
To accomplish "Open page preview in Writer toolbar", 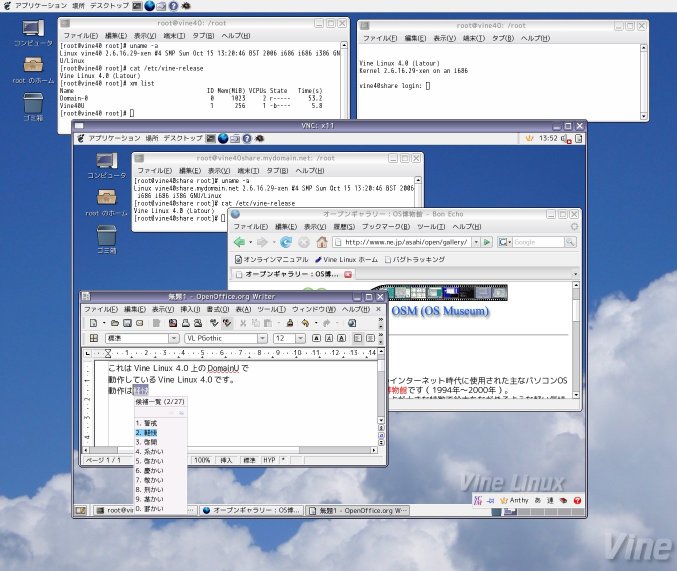I will (x=198, y=323).
